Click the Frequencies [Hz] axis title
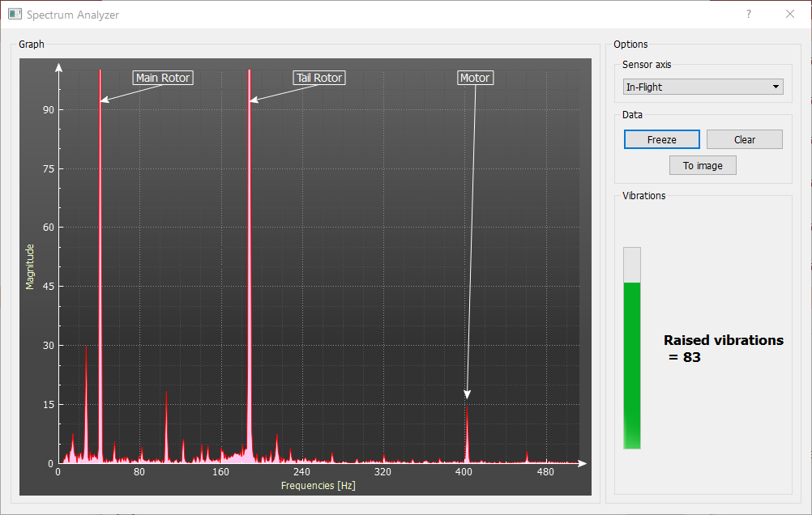 (318, 486)
